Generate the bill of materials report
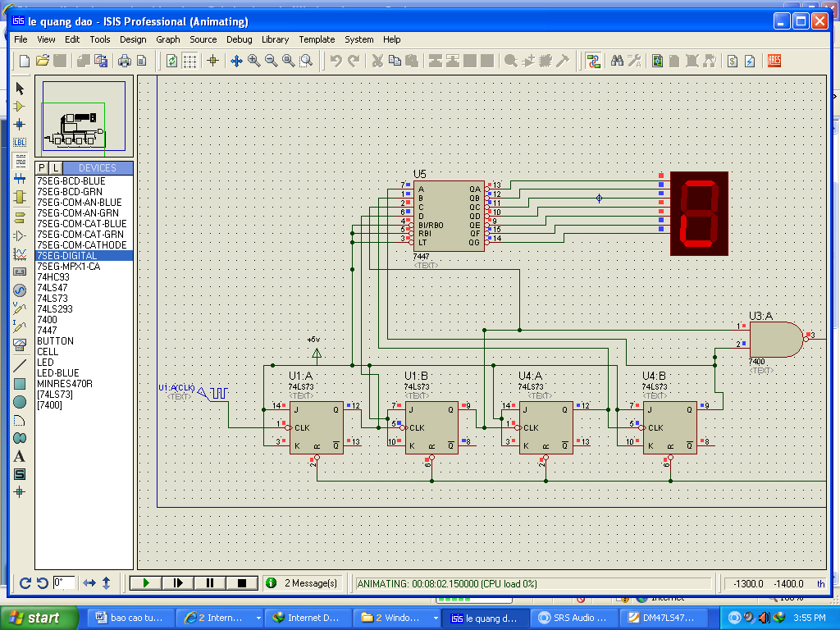The width and height of the screenshot is (840, 630). pos(733,61)
